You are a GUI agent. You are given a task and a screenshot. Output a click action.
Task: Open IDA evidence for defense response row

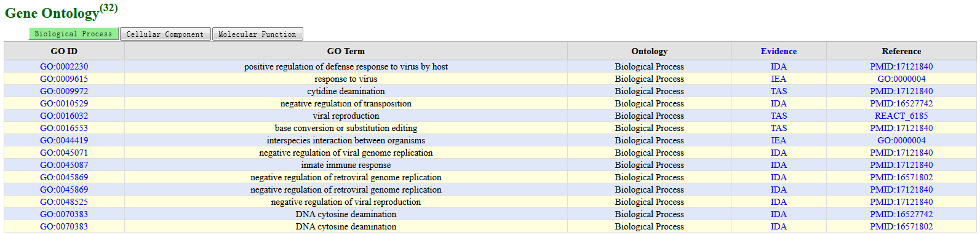778,66
